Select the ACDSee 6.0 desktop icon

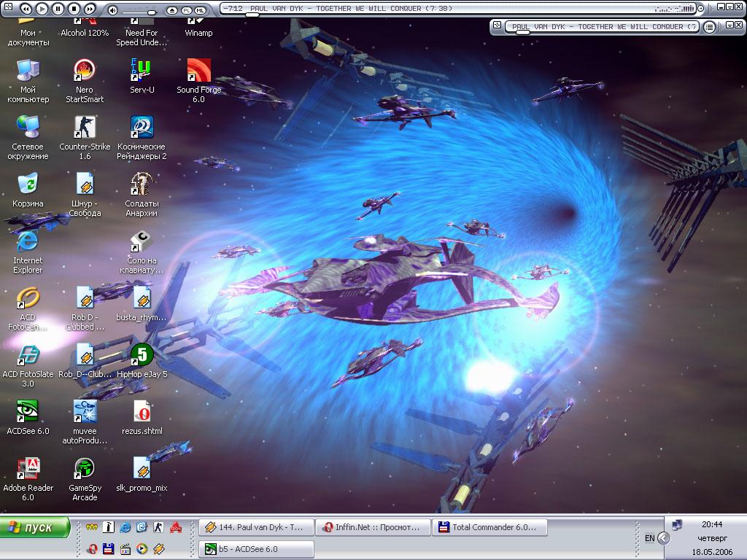pos(28,412)
